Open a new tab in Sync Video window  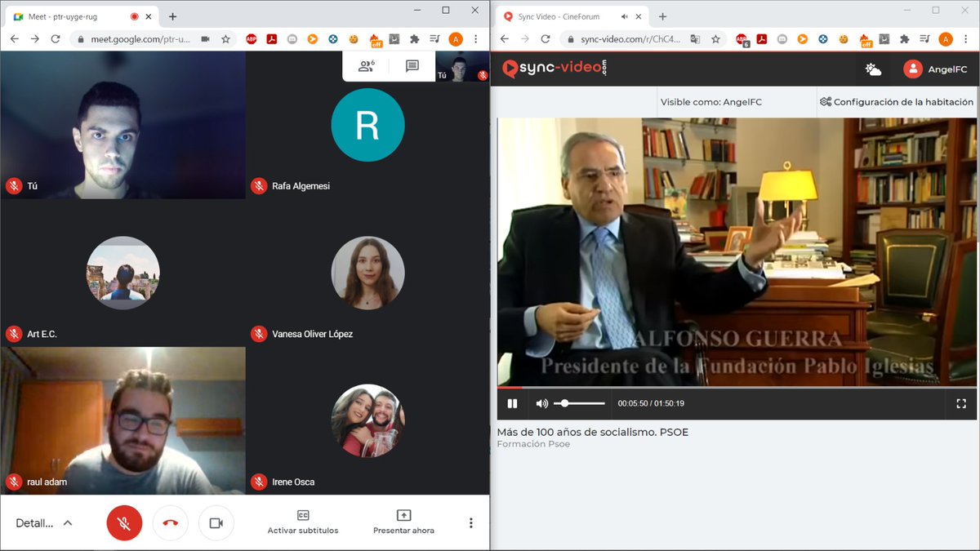click(662, 16)
